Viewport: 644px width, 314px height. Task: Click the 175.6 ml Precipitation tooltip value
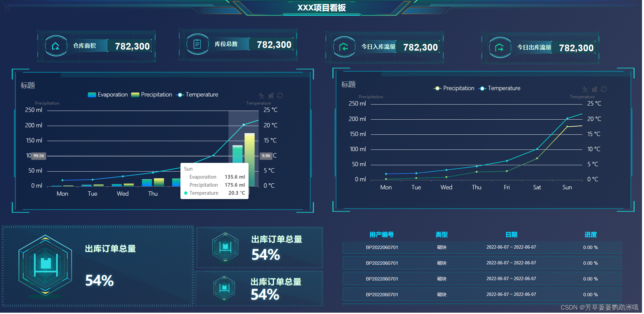(x=235, y=185)
